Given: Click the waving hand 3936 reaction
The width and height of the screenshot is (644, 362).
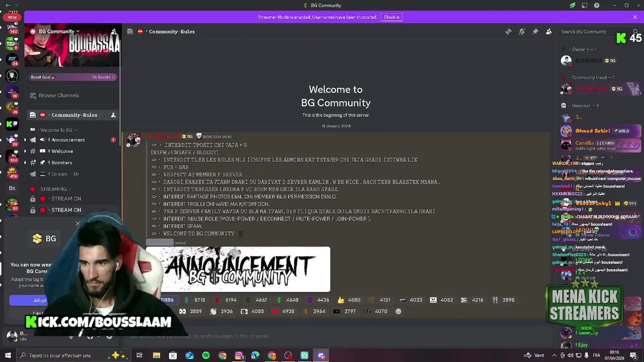Looking at the screenshot, I should 221,311.
